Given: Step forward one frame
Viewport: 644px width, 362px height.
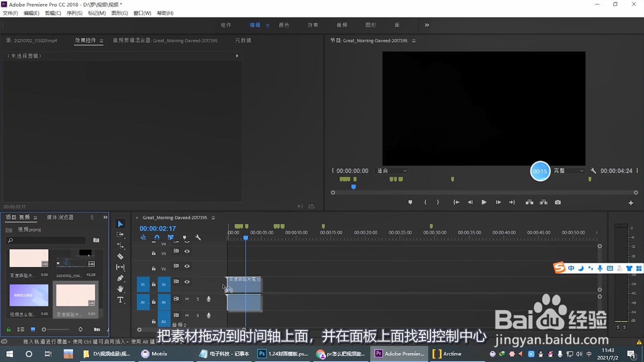Looking at the screenshot, I should click(498, 202).
